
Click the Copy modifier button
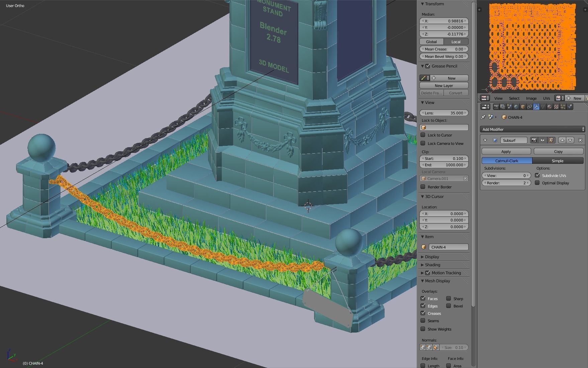click(x=559, y=151)
